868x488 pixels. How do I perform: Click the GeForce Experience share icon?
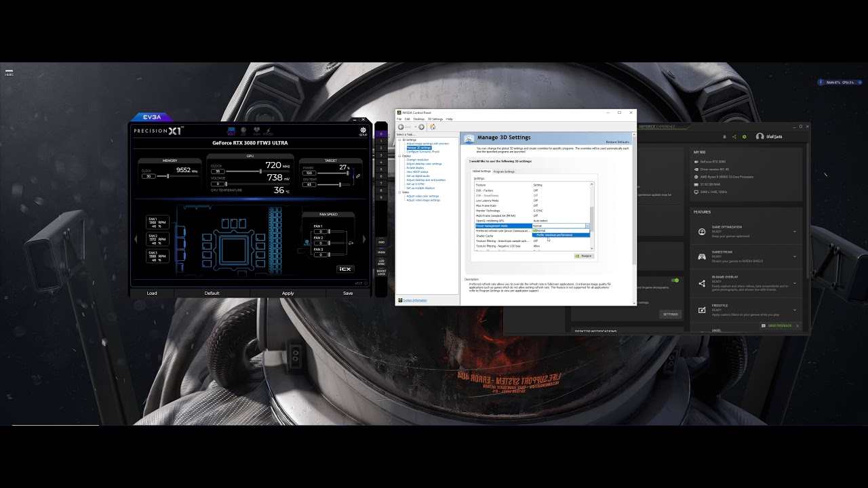pyautogui.click(x=734, y=136)
